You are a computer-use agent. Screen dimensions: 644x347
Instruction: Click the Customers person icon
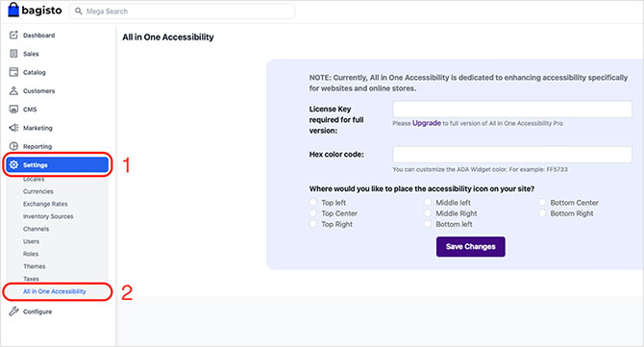[x=13, y=90]
